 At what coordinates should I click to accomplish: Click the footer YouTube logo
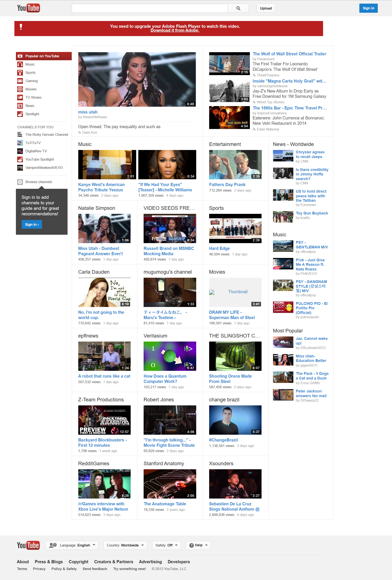point(28,545)
